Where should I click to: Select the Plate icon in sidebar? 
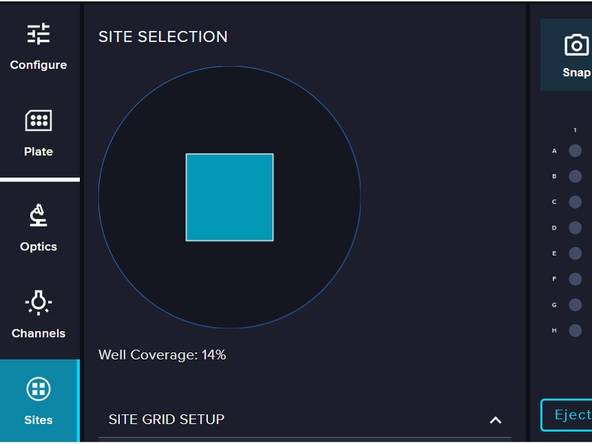(x=39, y=120)
